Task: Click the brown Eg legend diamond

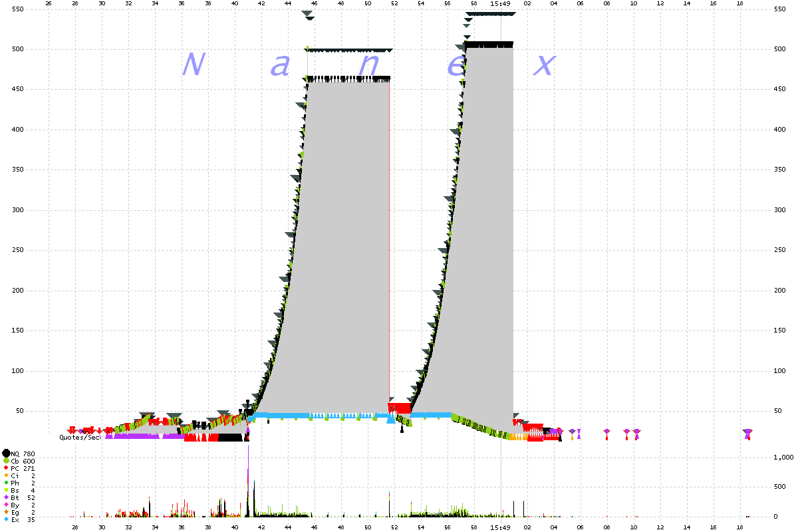Action: [6, 512]
